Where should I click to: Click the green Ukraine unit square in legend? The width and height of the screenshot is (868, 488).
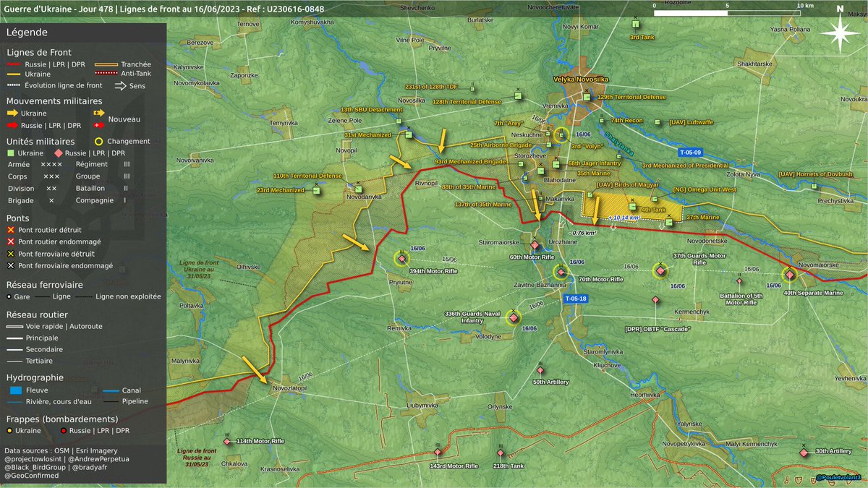11,153
